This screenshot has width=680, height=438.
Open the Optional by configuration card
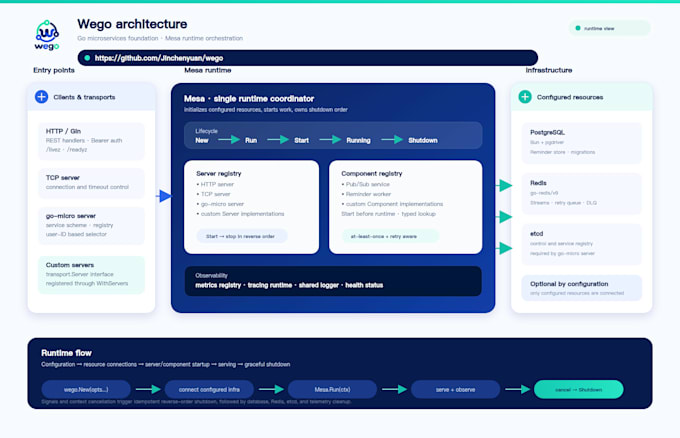tap(581, 288)
